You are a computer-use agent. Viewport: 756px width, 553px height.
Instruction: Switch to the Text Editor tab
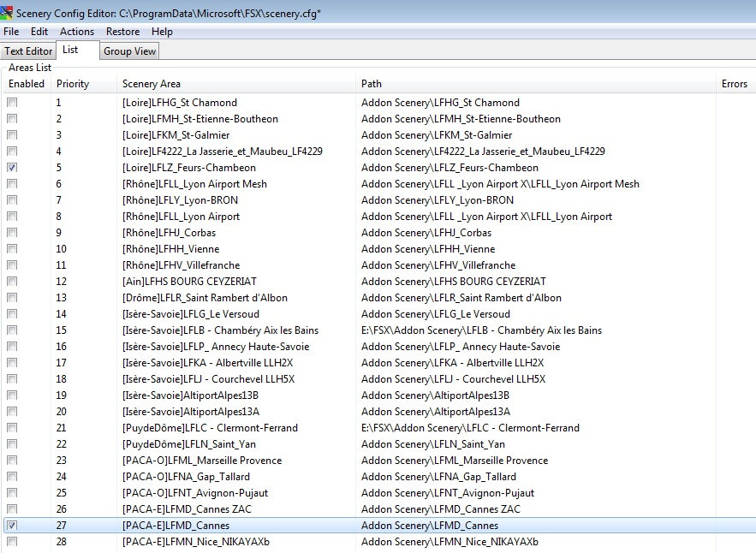(28, 51)
